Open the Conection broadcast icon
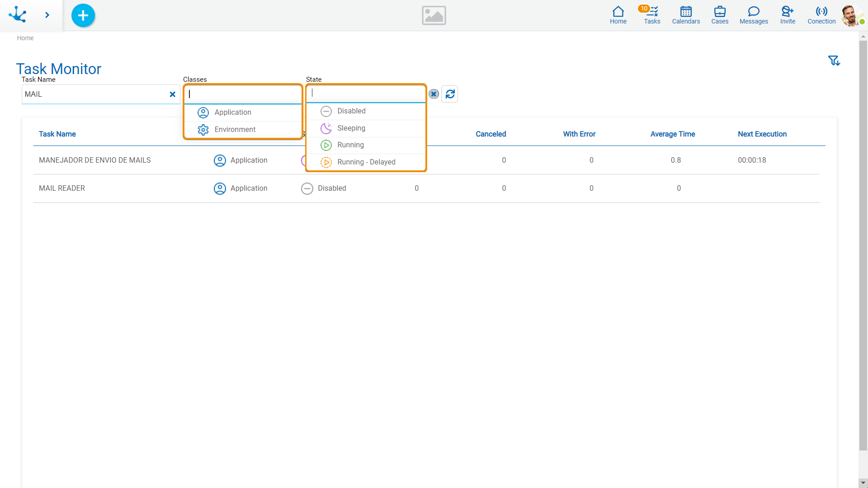 coord(821,15)
